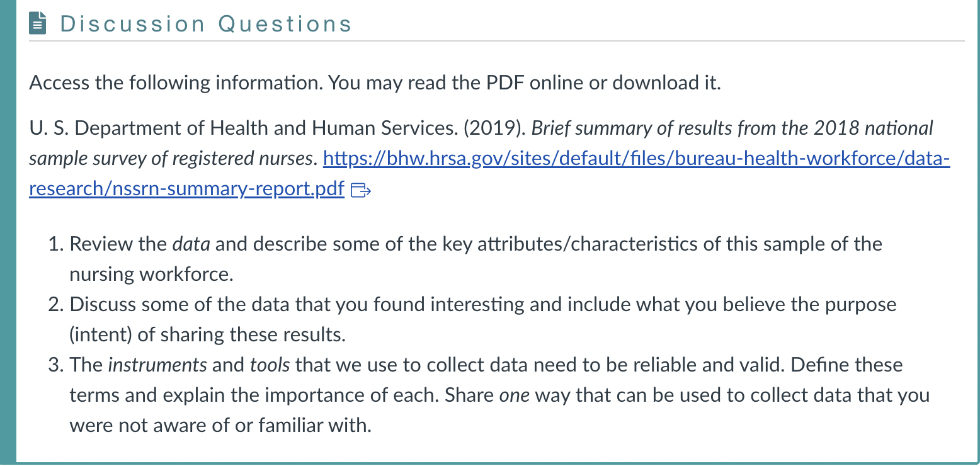
Task: Click the document icon beside Discussion Questions
Action: (38, 24)
